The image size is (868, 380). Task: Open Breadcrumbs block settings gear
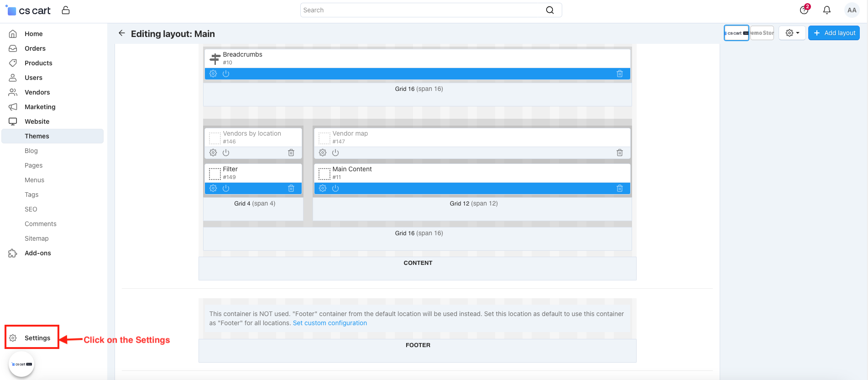pyautogui.click(x=213, y=74)
